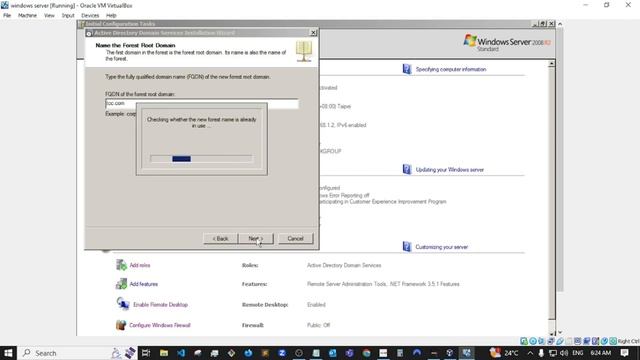Open the Add features link
The image size is (640, 360).
144,284
